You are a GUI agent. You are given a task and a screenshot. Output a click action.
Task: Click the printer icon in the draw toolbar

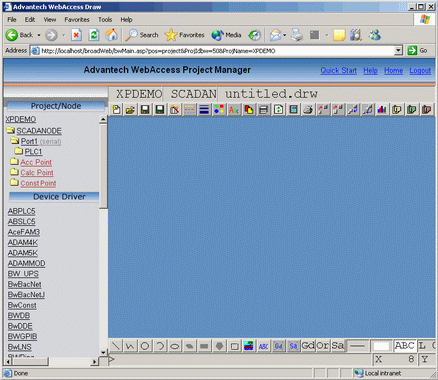(x=308, y=110)
